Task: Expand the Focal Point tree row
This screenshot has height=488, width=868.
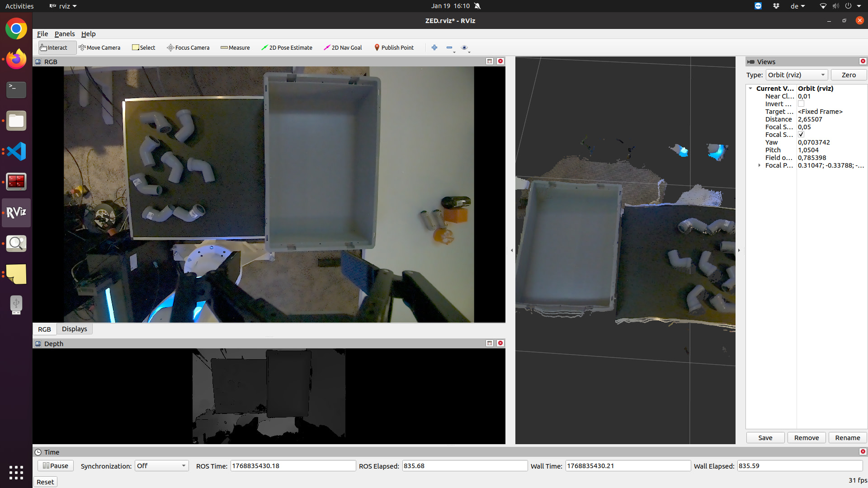Action: [759, 165]
